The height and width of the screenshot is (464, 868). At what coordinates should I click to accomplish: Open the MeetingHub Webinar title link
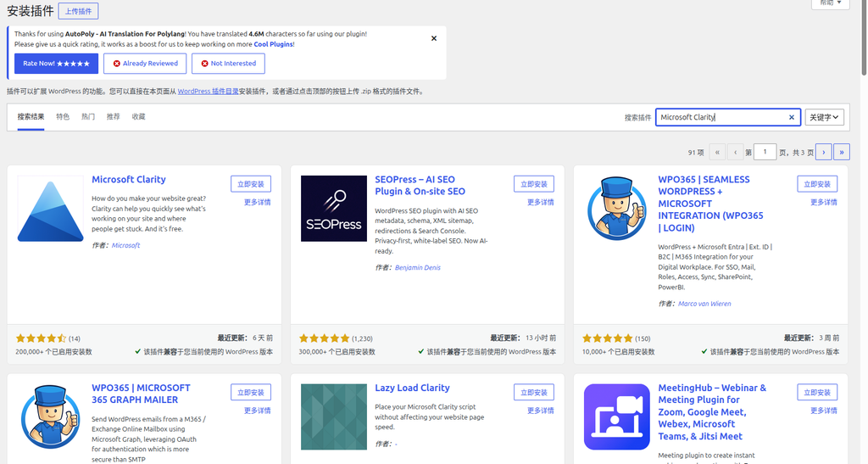[712, 412]
